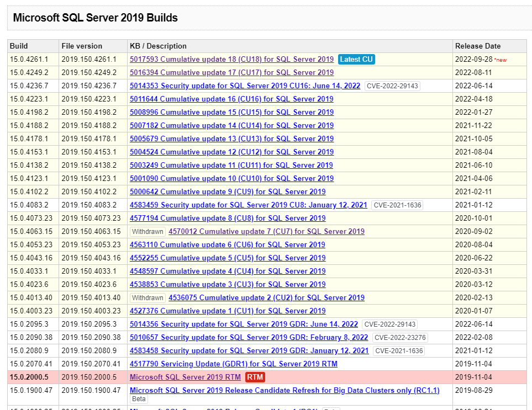Open the CU10 cumulative update link
Viewport: 532px width, 410px height.
click(x=231, y=178)
